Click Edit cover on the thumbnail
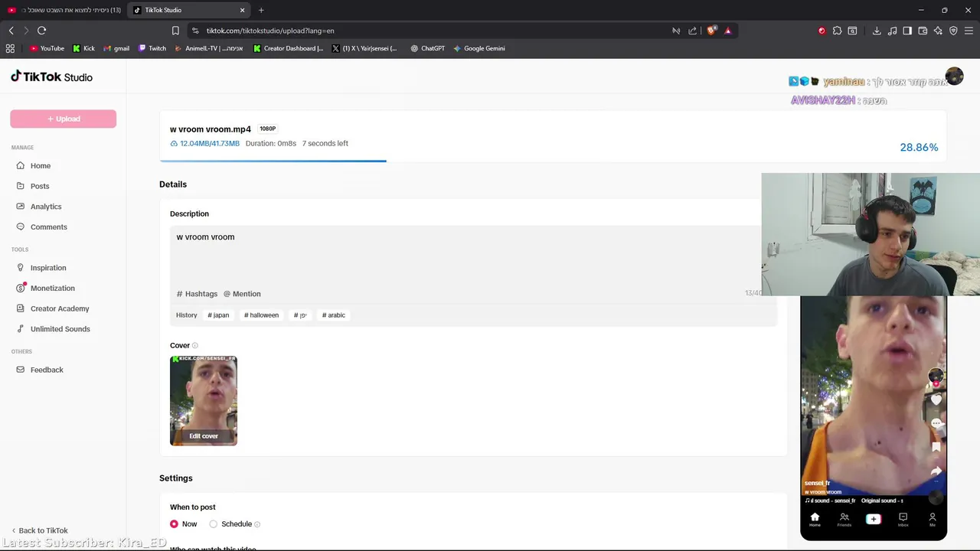This screenshot has width=980, height=551. [204, 436]
